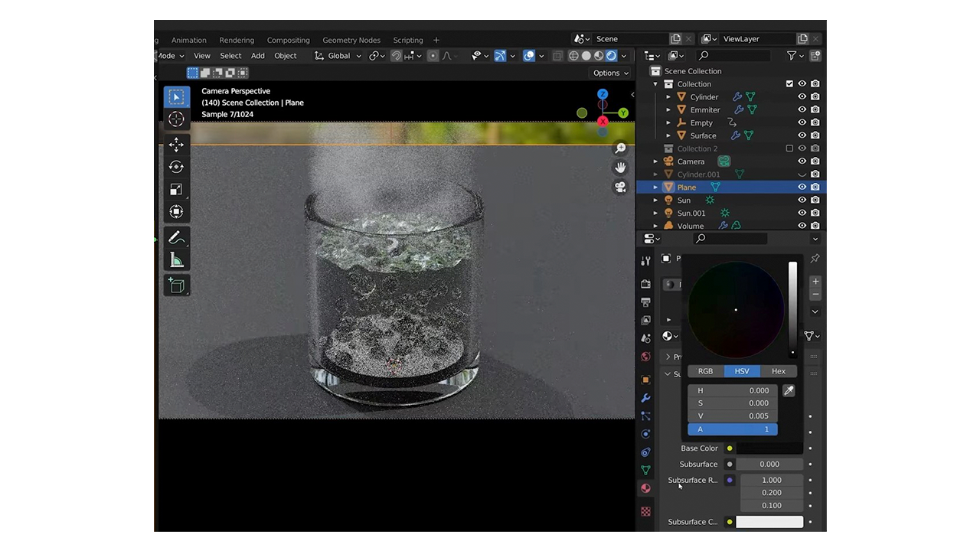Open the Object Data properties tab
980x551 pixels.
point(645,471)
